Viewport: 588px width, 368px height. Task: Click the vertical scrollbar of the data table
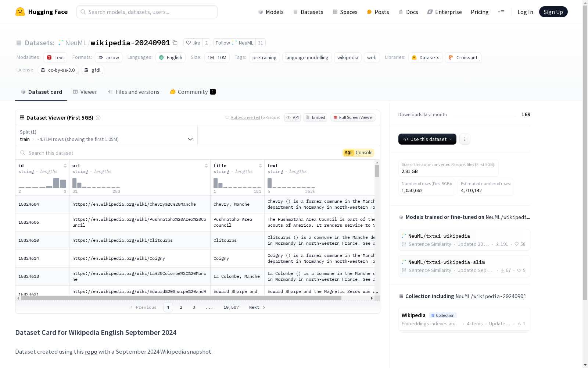377,171
